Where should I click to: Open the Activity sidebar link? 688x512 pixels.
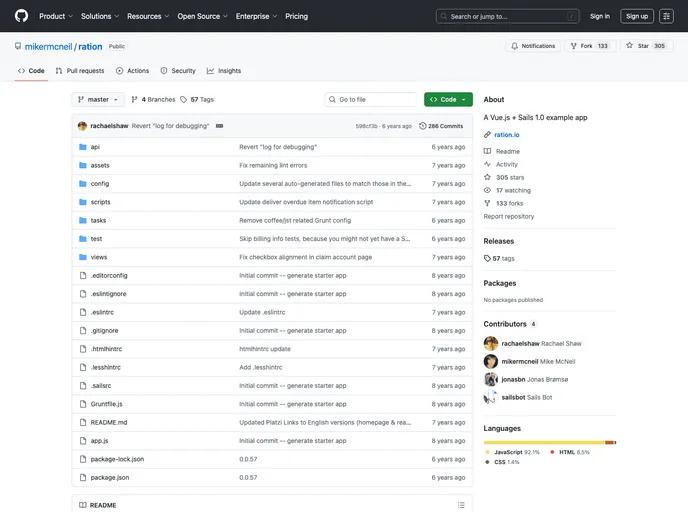coord(501,165)
